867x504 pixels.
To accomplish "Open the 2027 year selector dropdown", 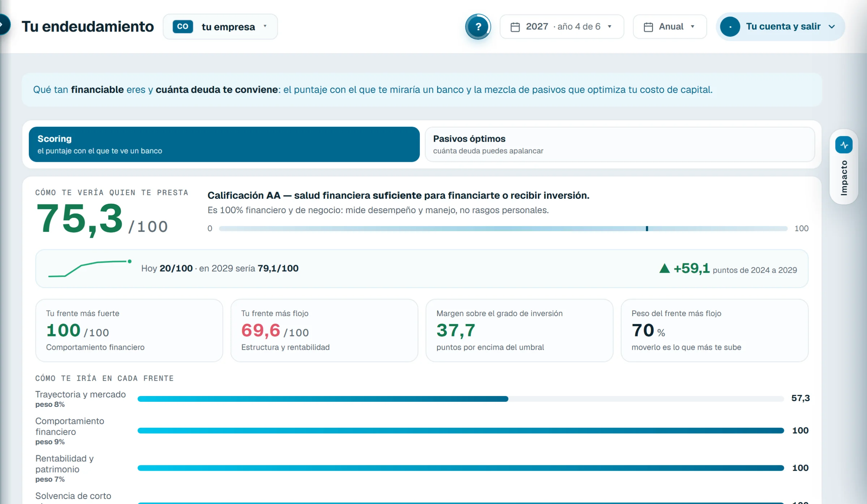I will coord(562,27).
